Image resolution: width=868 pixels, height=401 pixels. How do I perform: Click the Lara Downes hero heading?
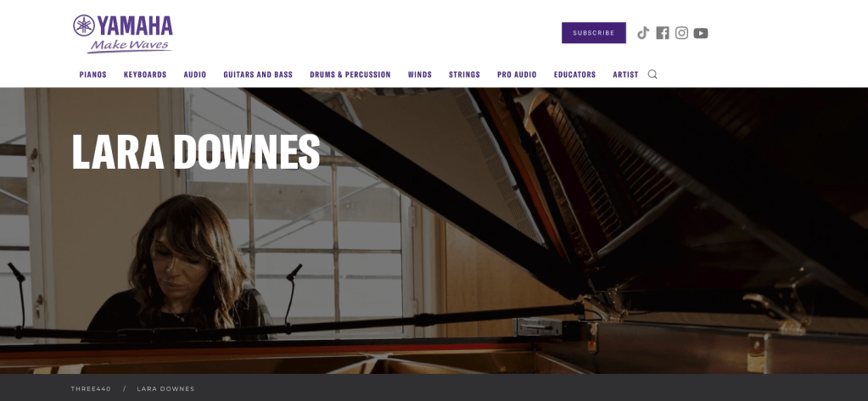point(196,151)
